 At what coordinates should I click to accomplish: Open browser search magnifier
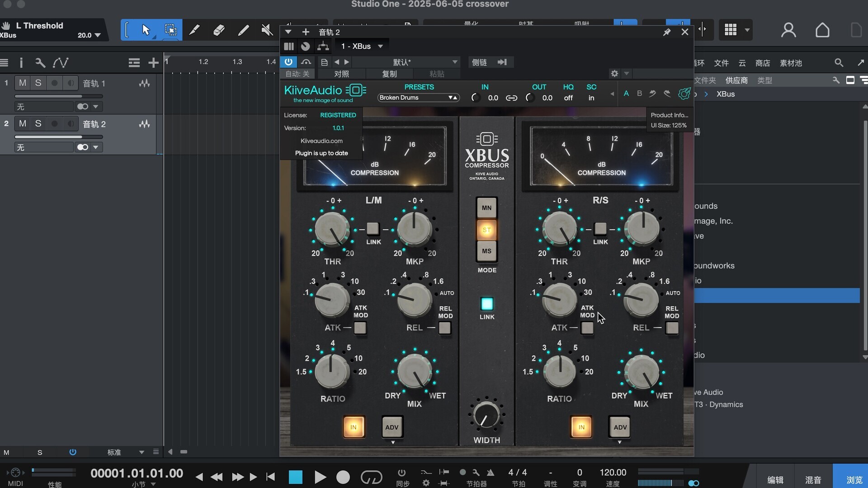click(839, 63)
